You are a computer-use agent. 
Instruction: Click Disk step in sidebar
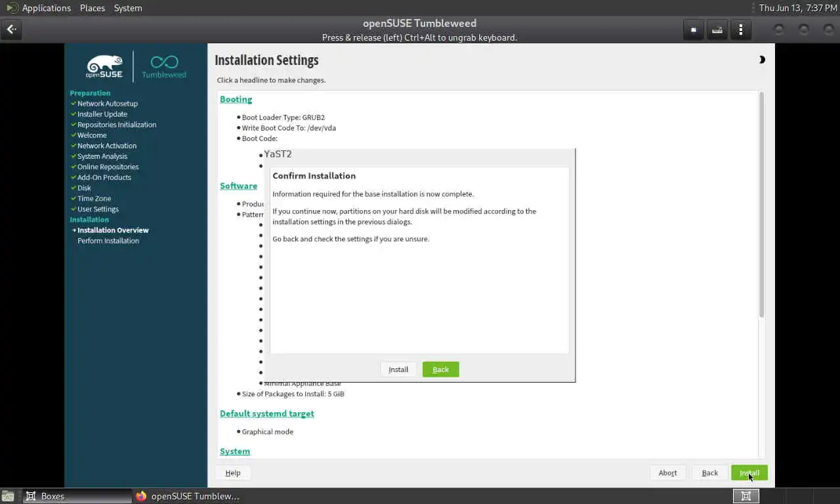[84, 188]
